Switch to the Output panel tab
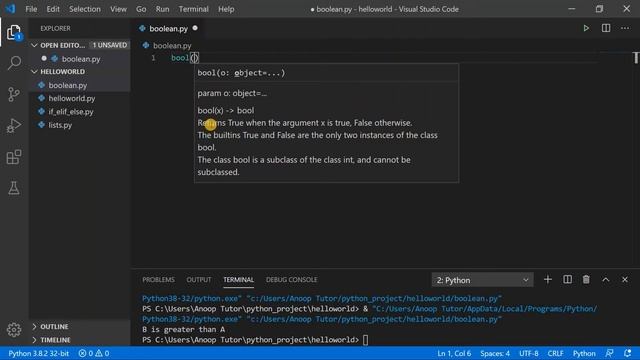The image size is (640, 360). [199, 280]
